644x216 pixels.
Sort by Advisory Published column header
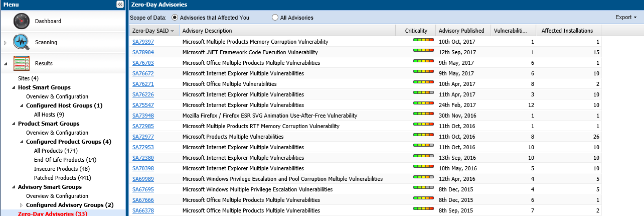[x=461, y=31]
